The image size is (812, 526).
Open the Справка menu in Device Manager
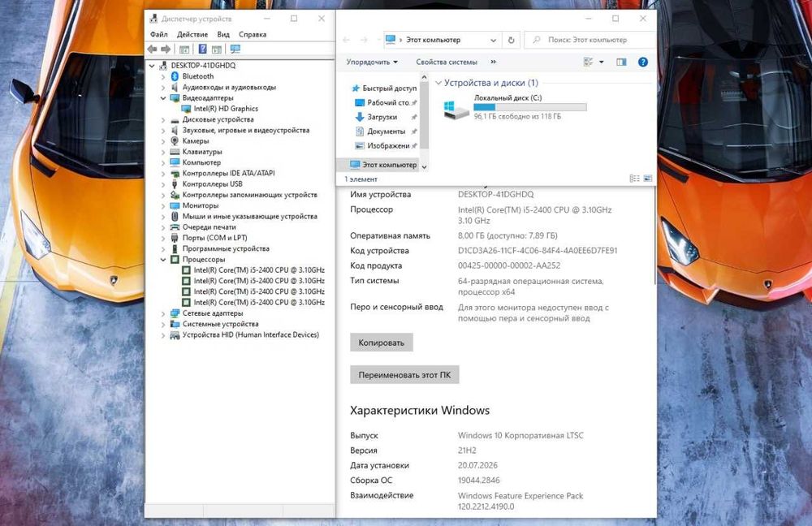coord(253,34)
